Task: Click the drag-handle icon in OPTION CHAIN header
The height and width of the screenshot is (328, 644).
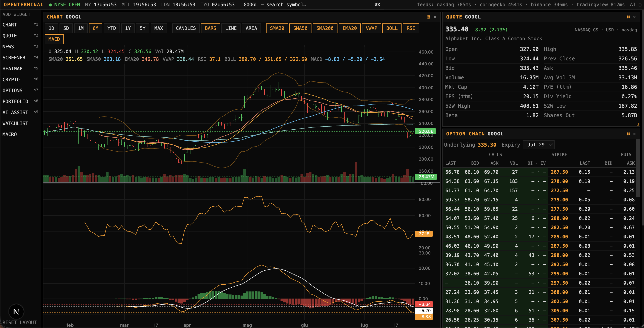Action: point(628,134)
